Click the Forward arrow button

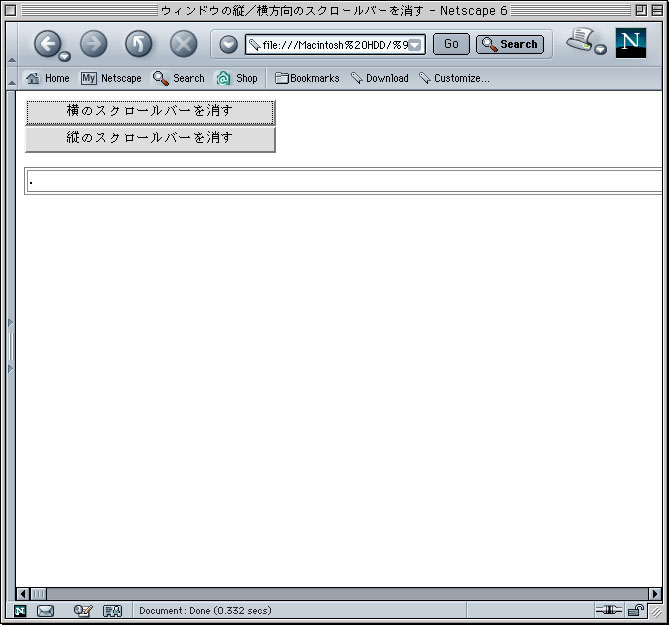coord(93,44)
